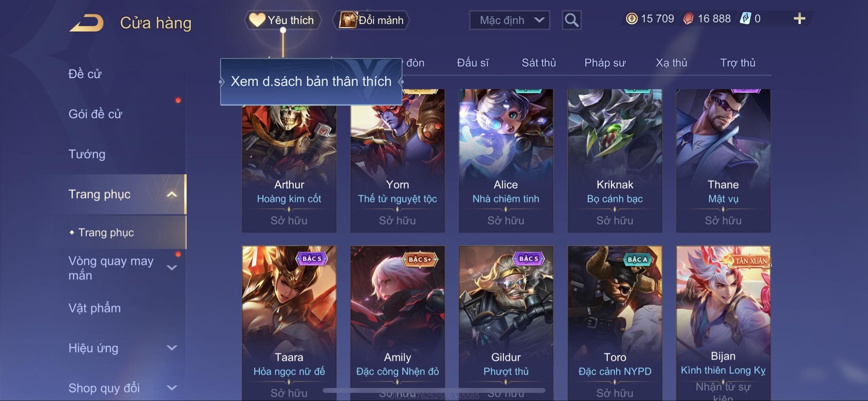The image size is (868, 401).
Task: Tap the back arrow beside Cửa hàng
Action: 87,22
